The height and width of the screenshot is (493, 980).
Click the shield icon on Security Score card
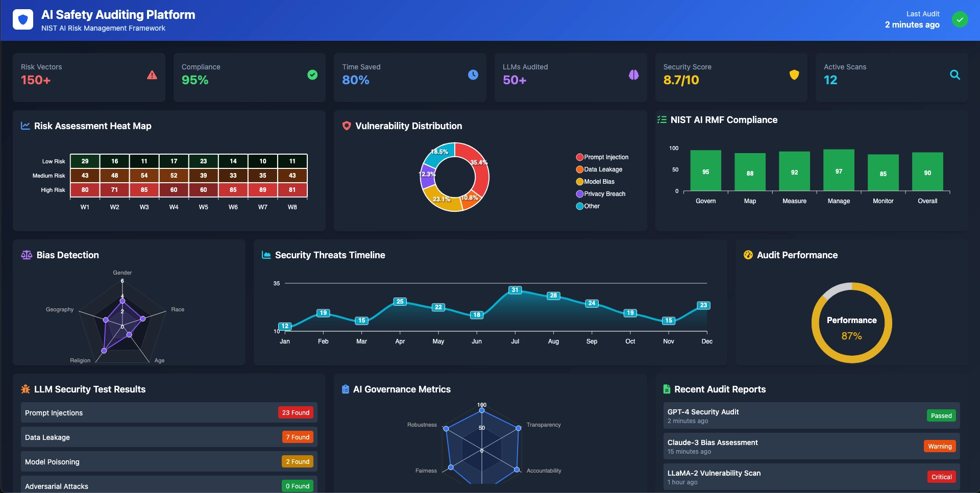(x=794, y=75)
